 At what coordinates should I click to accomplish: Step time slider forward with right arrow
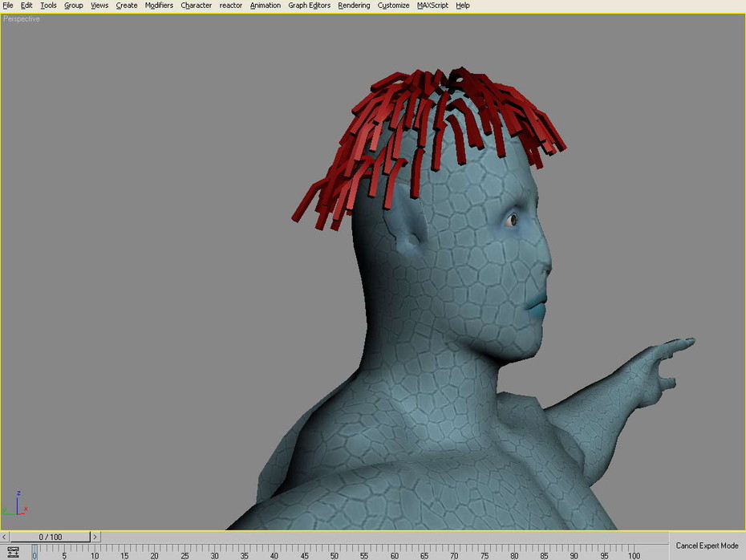(95, 537)
